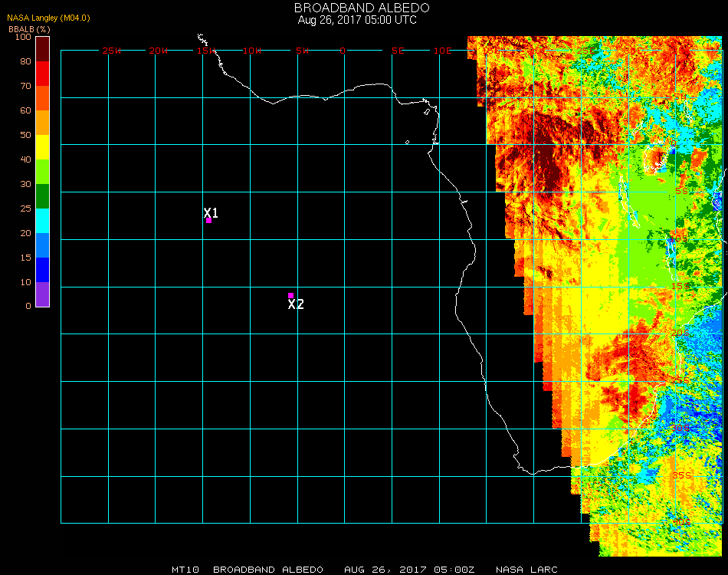728x575 pixels.
Task: Click the 35S latitude label
Action: 681,475
